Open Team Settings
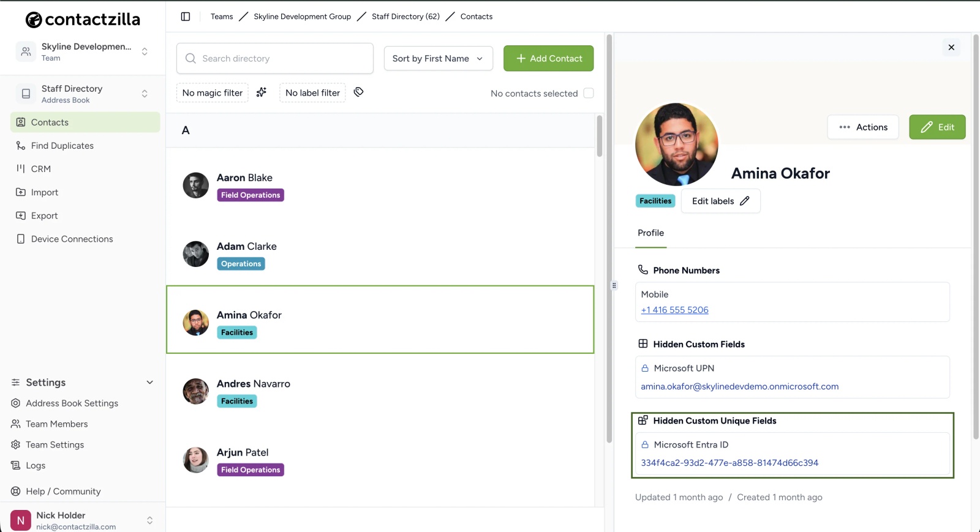Screen dimensions: 980x532 pos(48,444)
